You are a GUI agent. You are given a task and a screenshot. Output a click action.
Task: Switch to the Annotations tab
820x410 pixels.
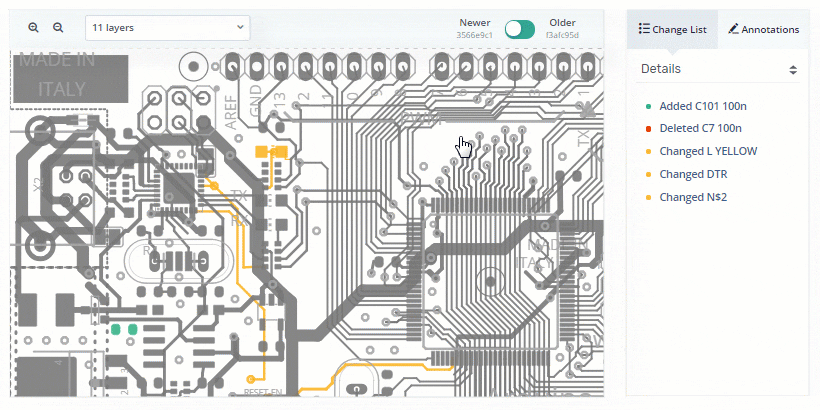(x=764, y=29)
